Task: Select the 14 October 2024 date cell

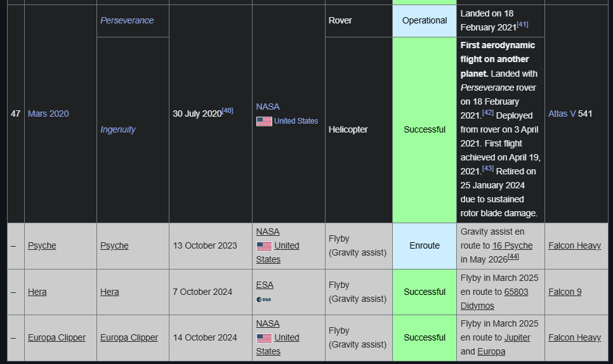Action: (210, 337)
